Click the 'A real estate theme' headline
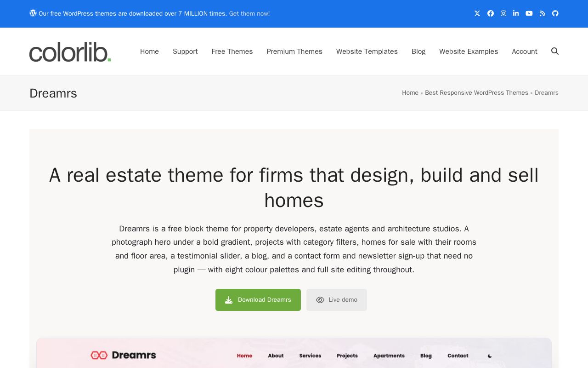 (x=294, y=188)
